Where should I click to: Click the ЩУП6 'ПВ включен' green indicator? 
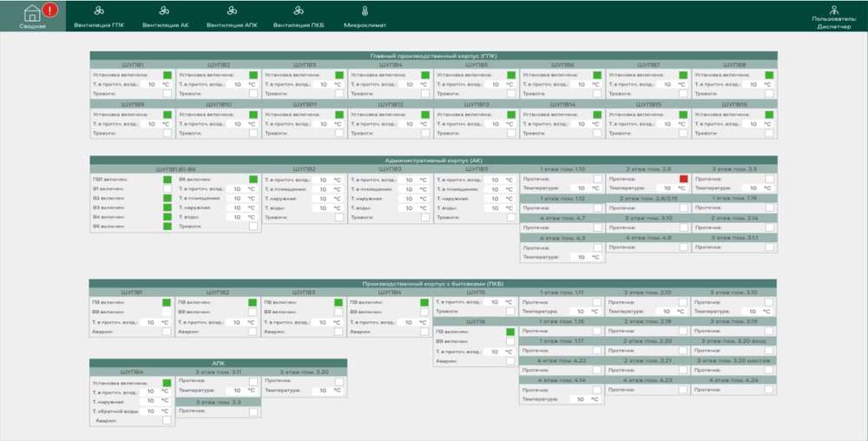pos(510,332)
